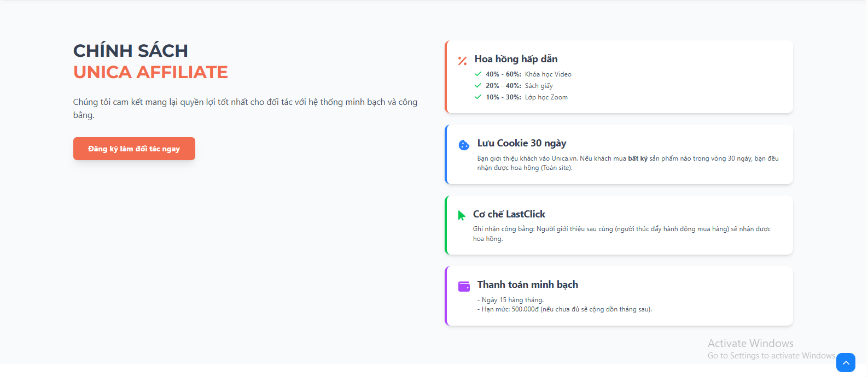Click the 20% - 40% commission rate text

coord(503,86)
